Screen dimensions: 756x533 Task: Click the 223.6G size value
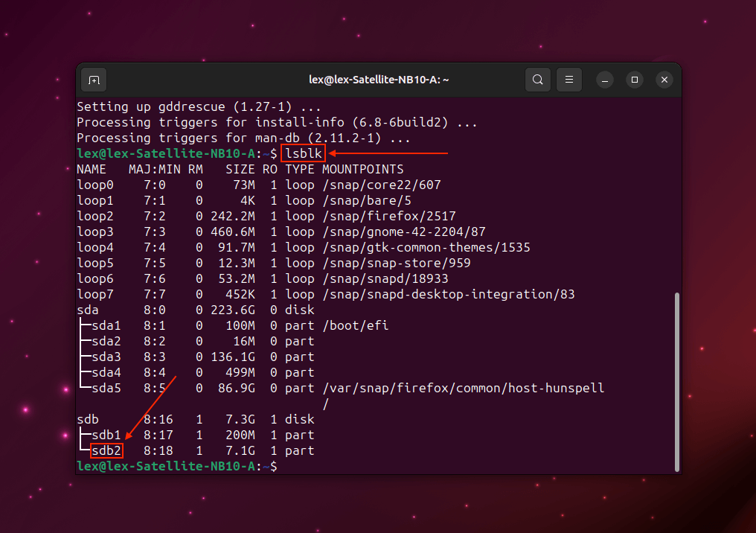(233, 310)
